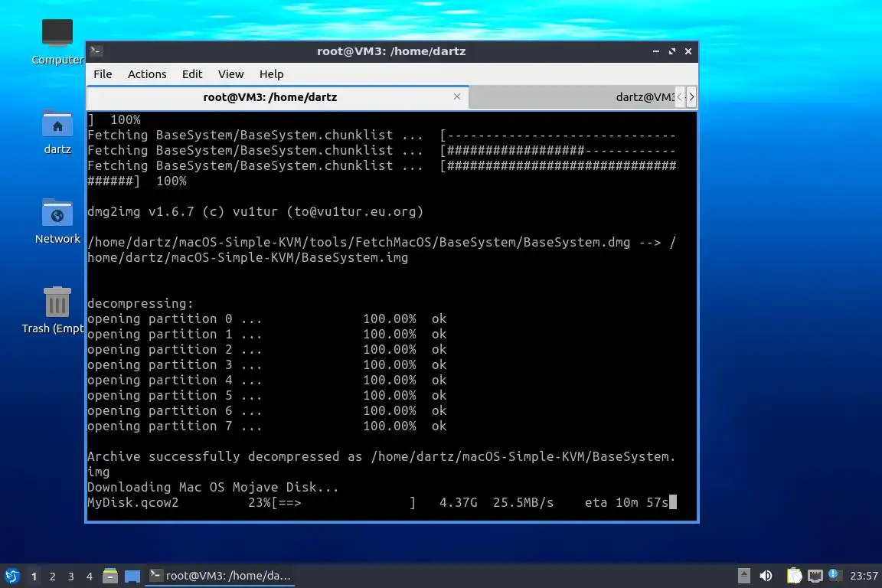Switch to the dartz@VM3 terminal tab

coord(571,97)
